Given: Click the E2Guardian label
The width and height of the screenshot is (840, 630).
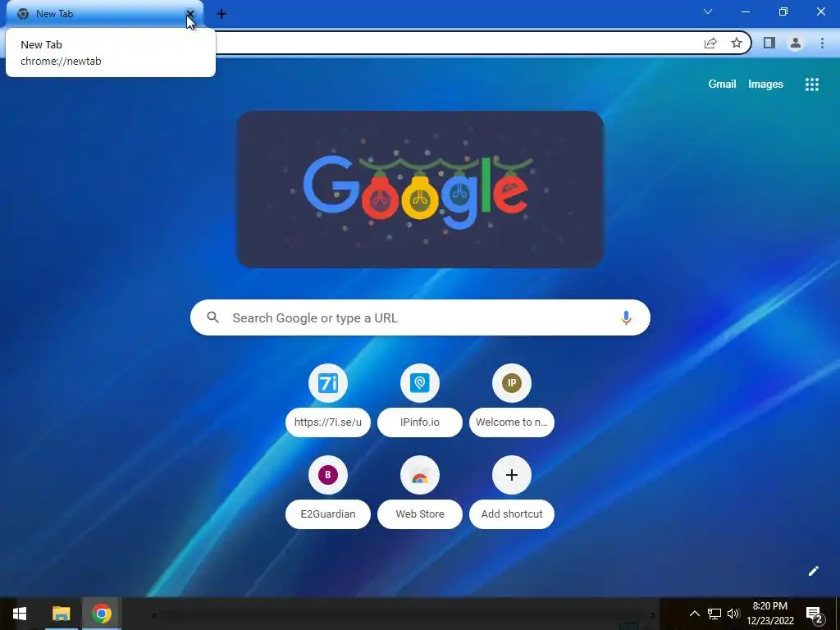Looking at the screenshot, I should tap(328, 514).
